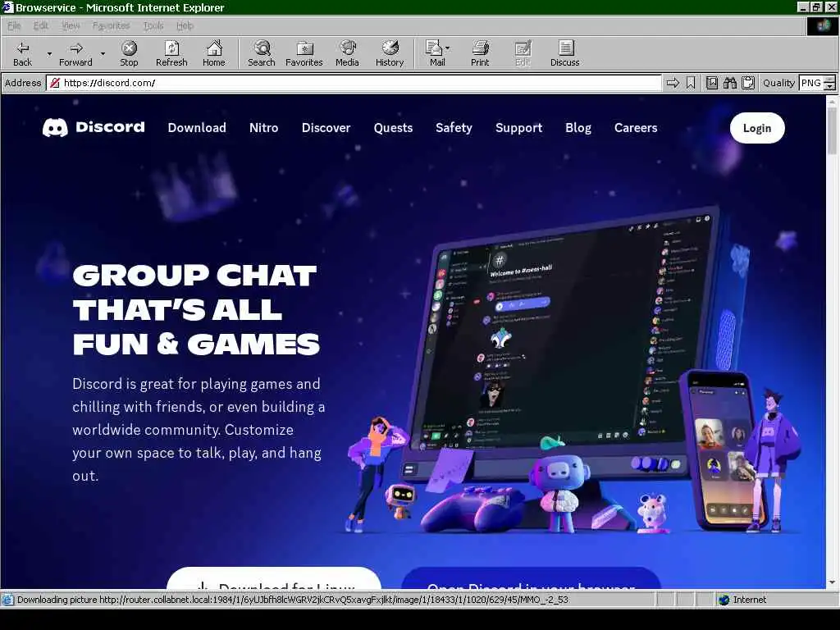This screenshot has height=630, width=840.
Task: Expand the Back button history dropdown arrow
Action: tap(49, 53)
